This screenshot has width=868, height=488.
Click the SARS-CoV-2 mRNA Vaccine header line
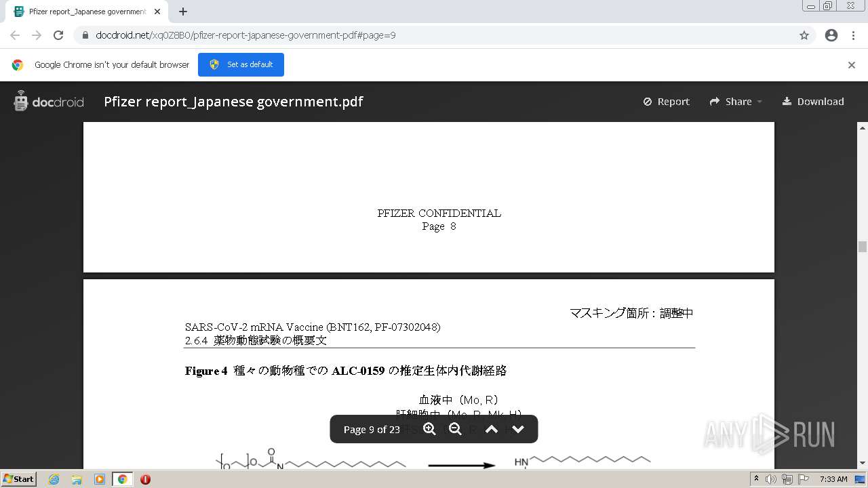(x=313, y=327)
